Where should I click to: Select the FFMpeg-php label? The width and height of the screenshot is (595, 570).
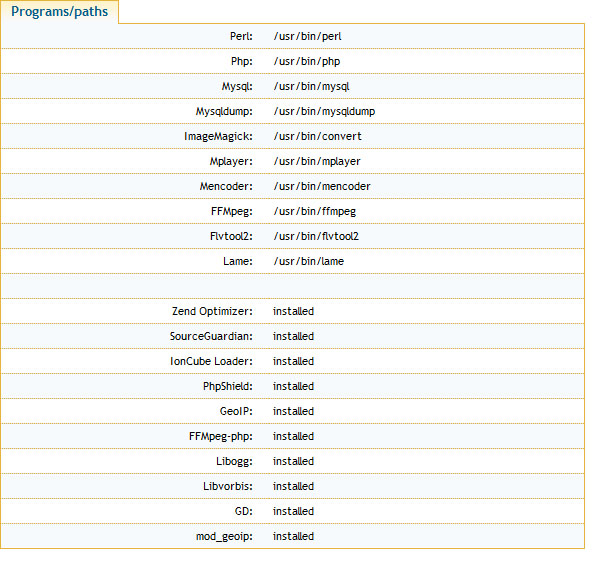[221, 436]
